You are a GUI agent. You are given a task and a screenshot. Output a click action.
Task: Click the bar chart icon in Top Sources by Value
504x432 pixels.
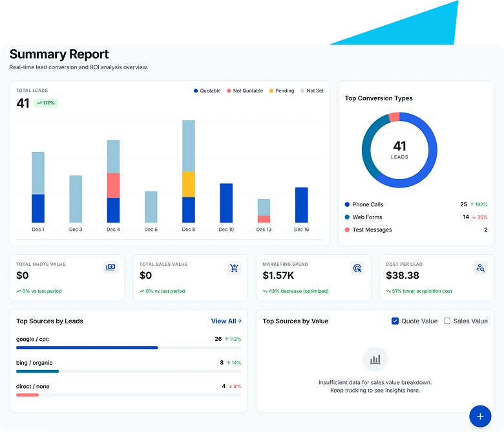(375, 360)
